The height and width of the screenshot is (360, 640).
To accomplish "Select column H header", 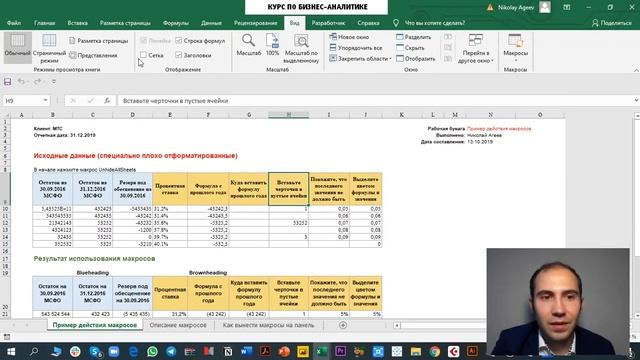I will 288,115.
